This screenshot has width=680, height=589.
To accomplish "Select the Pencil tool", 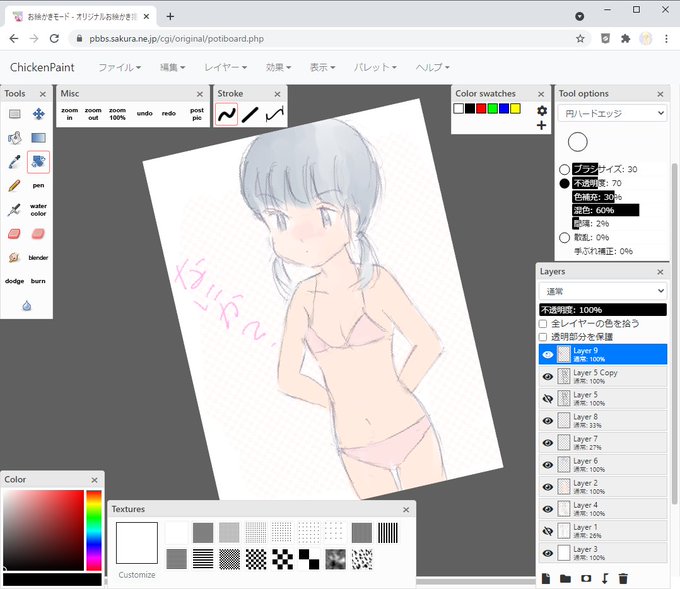I will [x=15, y=186].
